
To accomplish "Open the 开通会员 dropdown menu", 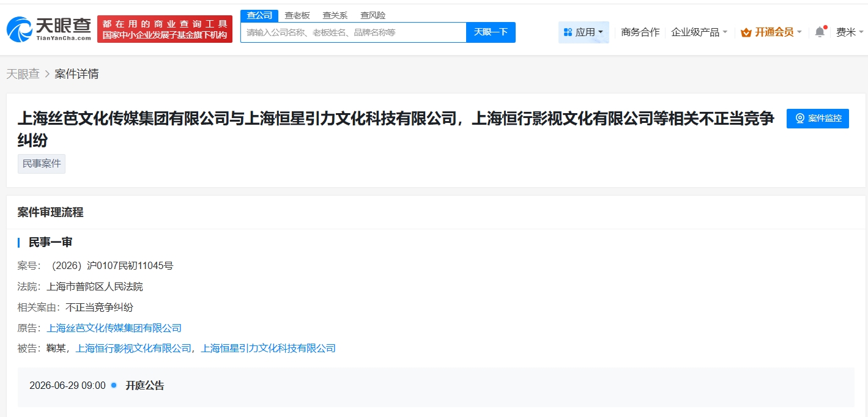I will (771, 32).
